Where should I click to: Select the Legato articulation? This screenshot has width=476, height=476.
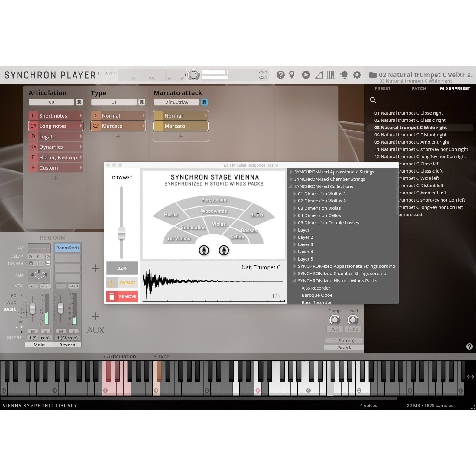[56, 137]
